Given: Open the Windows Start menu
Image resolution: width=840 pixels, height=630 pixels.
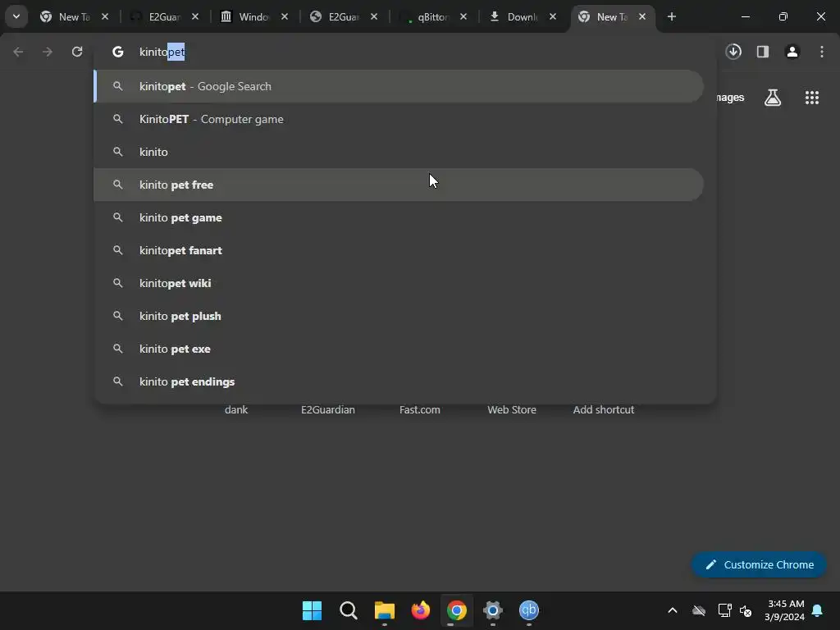Looking at the screenshot, I should tap(313, 610).
